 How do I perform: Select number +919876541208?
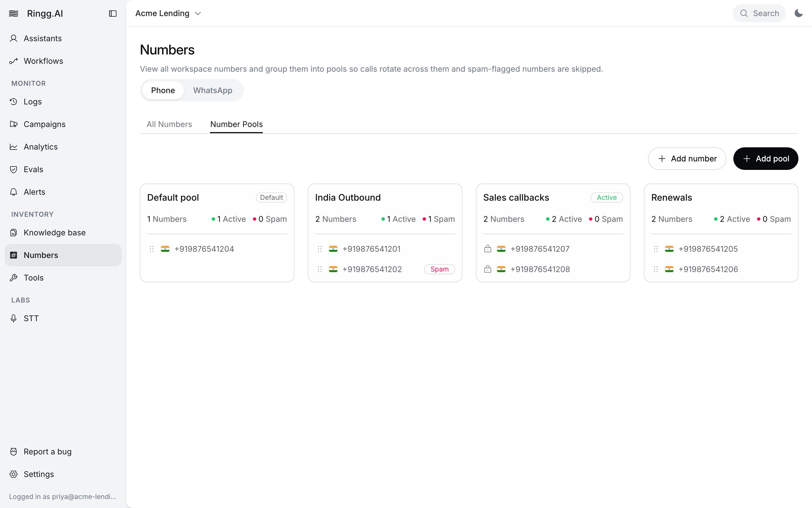pos(540,269)
